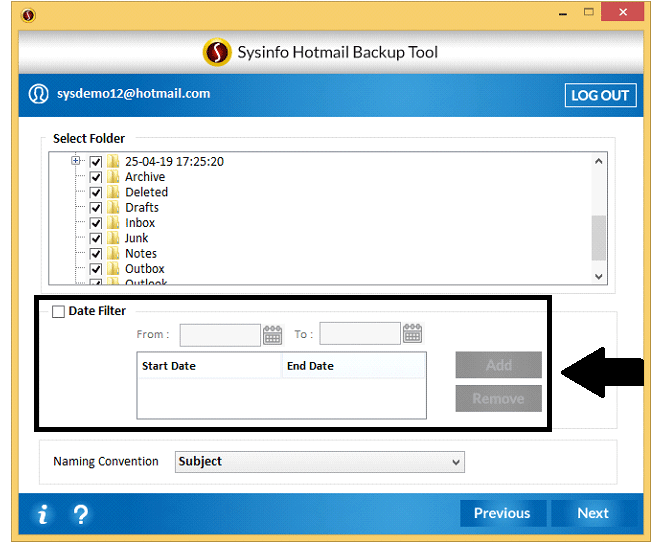651x542 pixels.
Task: Click the Sysinfo logo in title bar
Action: (28, 15)
